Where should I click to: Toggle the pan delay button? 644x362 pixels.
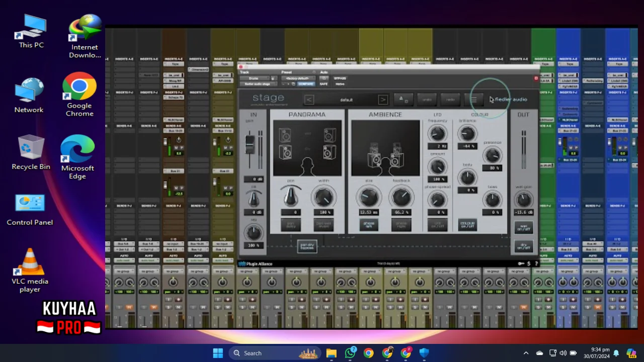click(x=291, y=225)
